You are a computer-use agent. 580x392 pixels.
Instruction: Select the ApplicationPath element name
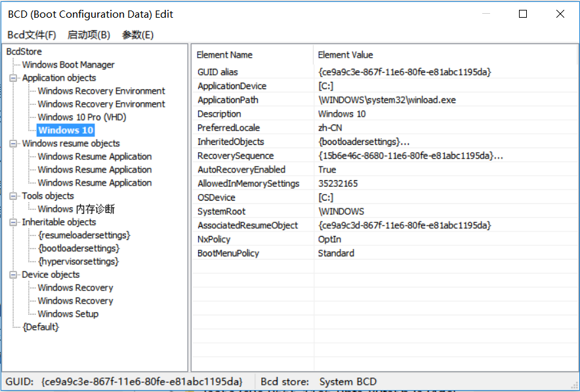click(228, 100)
